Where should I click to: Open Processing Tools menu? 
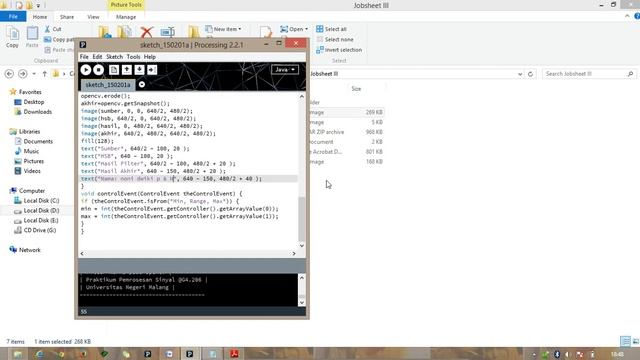[133, 57]
